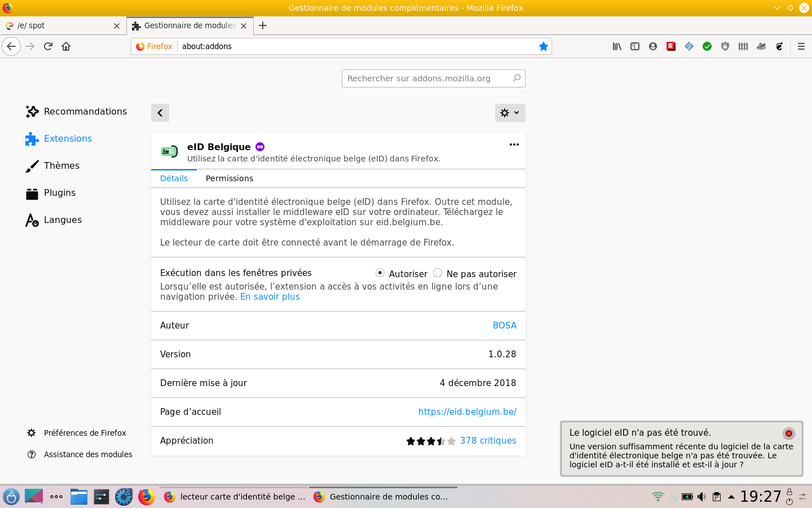Open the Wi-Fi network tray icon
This screenshot has height=508, width=812.
click(657, 497)
